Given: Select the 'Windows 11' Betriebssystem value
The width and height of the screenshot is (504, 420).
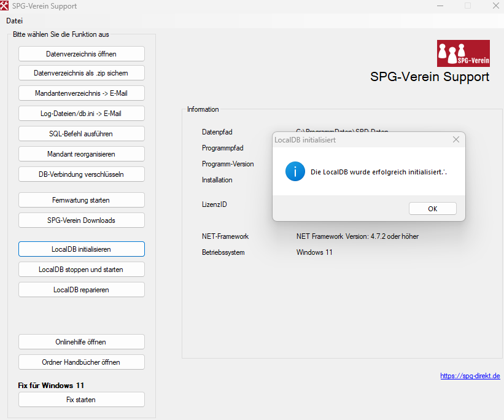Looking at the screenshot, I should tap(314, 252).
